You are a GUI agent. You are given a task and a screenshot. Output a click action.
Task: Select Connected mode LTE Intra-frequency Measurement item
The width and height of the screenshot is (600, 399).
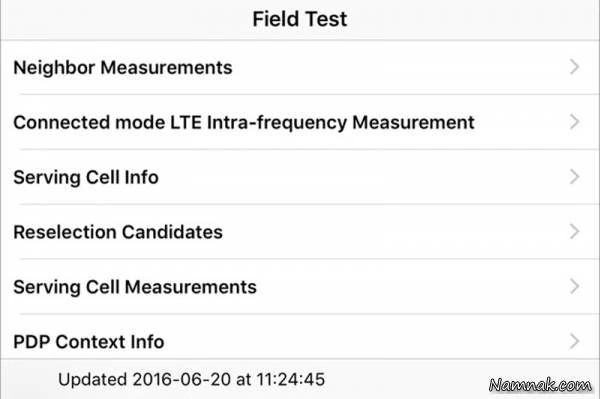click(300, 122)
